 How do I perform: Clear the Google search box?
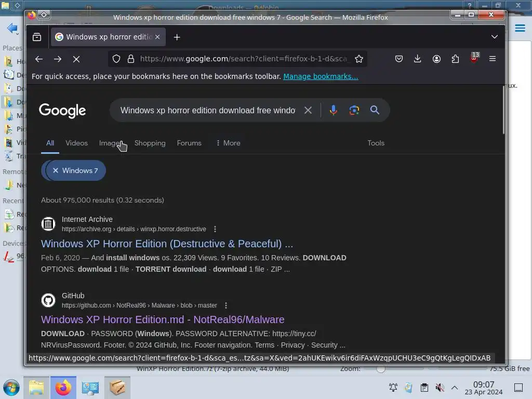[308, 110]
